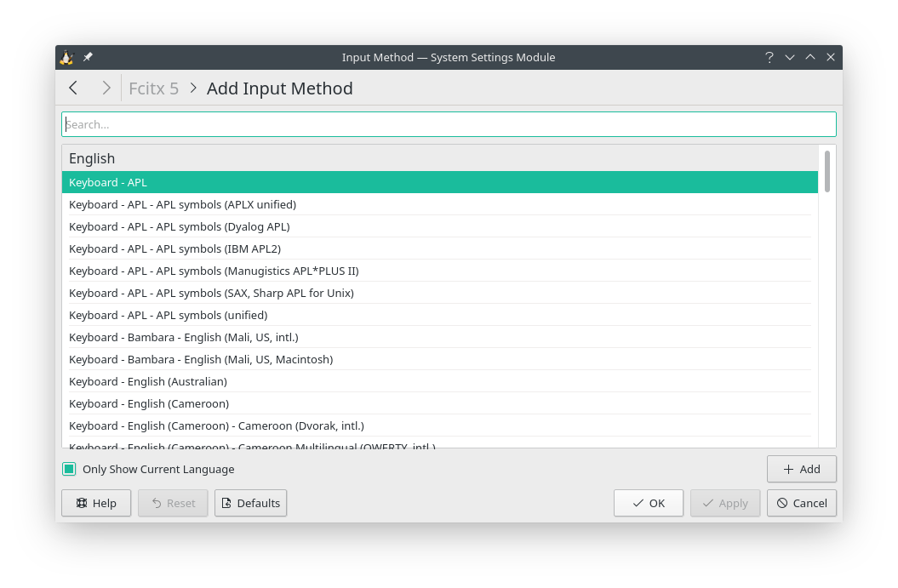Focus the Search input field
898x588 pixels.
(449, 124)
